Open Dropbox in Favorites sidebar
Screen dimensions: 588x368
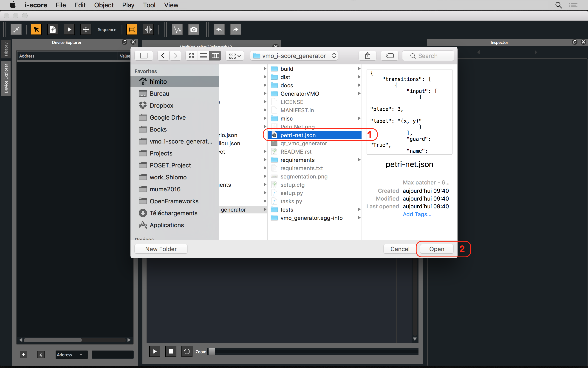(x=175, y=105)
